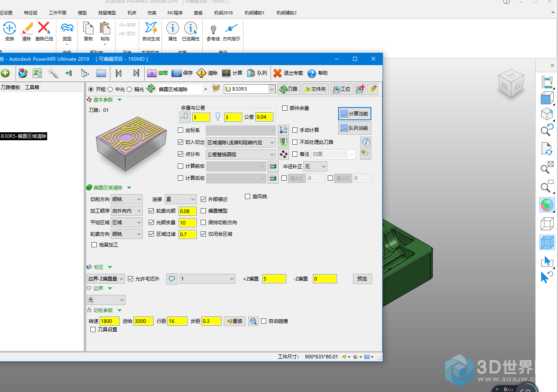
Task: Click the lead in/out settings icon
Action: pos(283,142)
